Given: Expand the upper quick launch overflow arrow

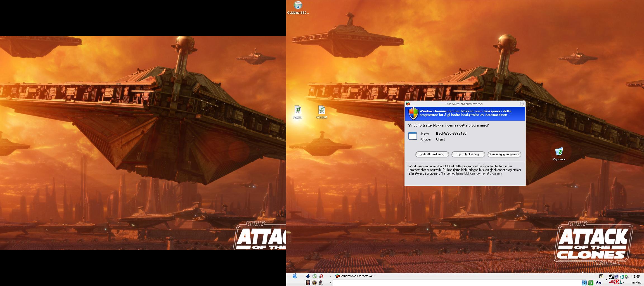Looking at the screenshot, I should tap(330, 276).
